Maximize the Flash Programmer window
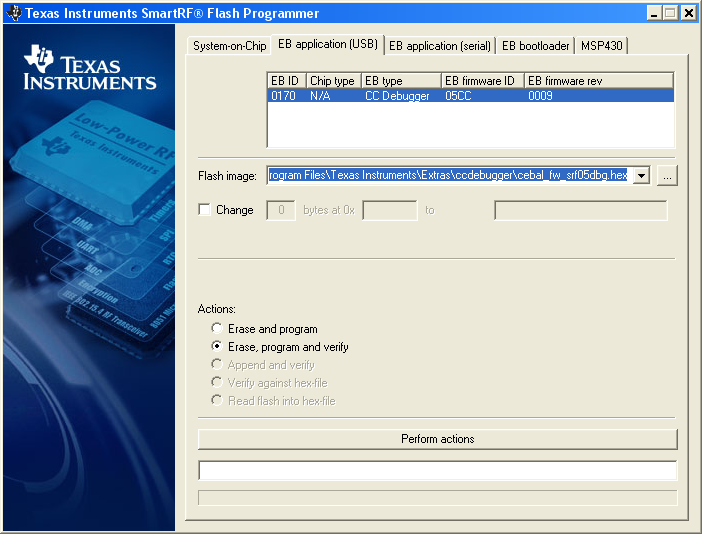This screenshot has height=534, width=702. (x=670, y=13)
